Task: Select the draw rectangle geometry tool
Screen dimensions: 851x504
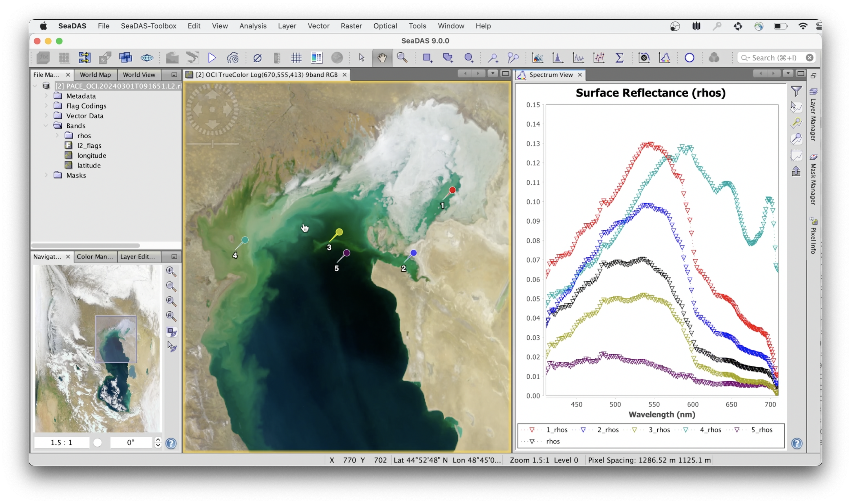Action: click(427, 58)
